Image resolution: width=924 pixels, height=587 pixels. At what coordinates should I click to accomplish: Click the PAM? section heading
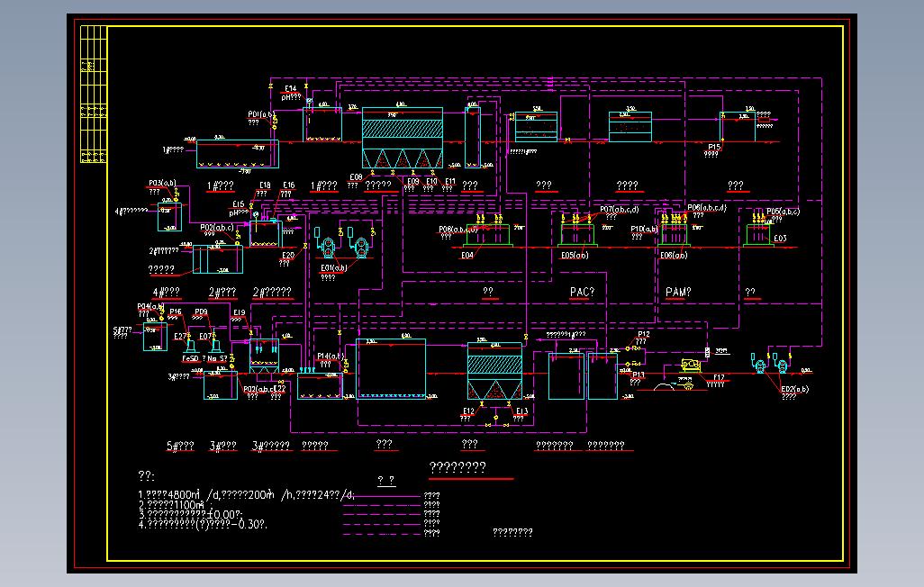(678, 292)
